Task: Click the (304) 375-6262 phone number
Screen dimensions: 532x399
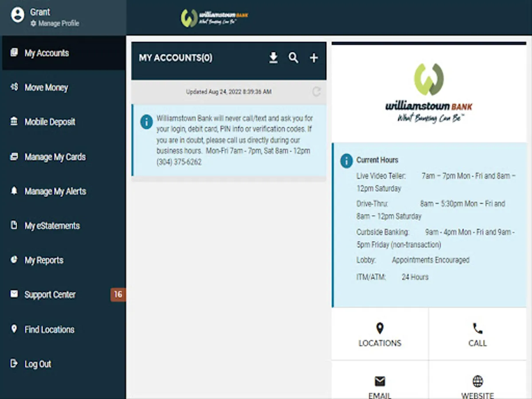Action: [179, 162]
